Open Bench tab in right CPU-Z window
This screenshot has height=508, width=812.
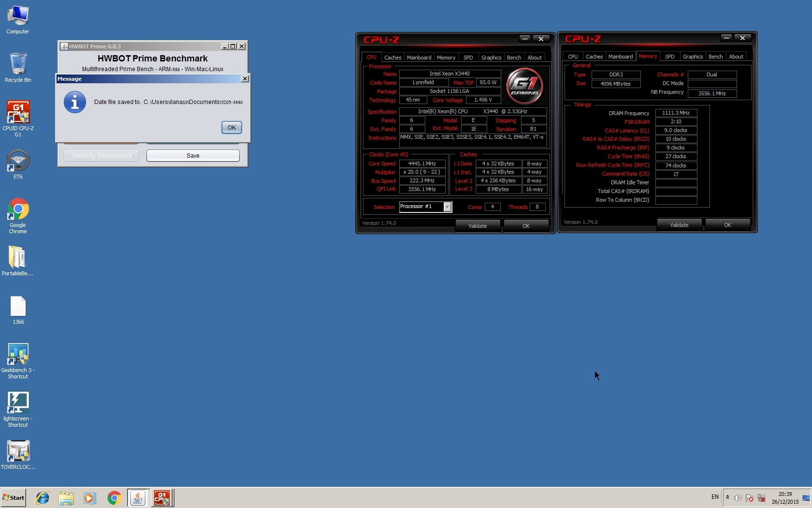click(x=715, y=57)
